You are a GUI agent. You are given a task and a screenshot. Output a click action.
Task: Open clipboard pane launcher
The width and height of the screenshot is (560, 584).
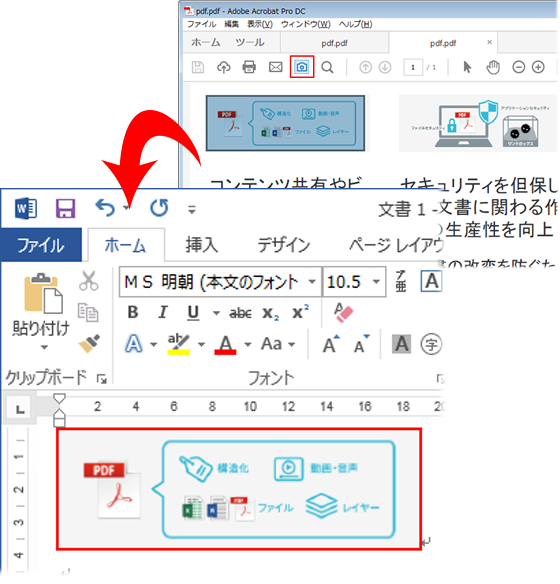(x=102, y=379)
